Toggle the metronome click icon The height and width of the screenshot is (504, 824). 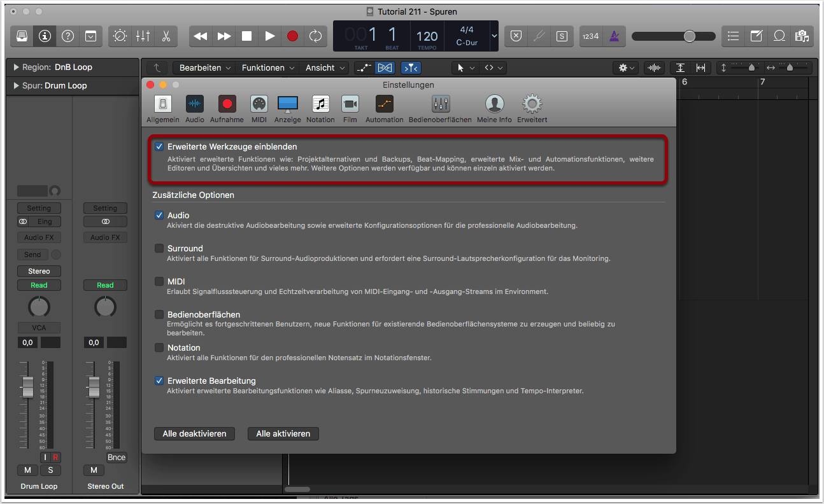pos(614,36)
